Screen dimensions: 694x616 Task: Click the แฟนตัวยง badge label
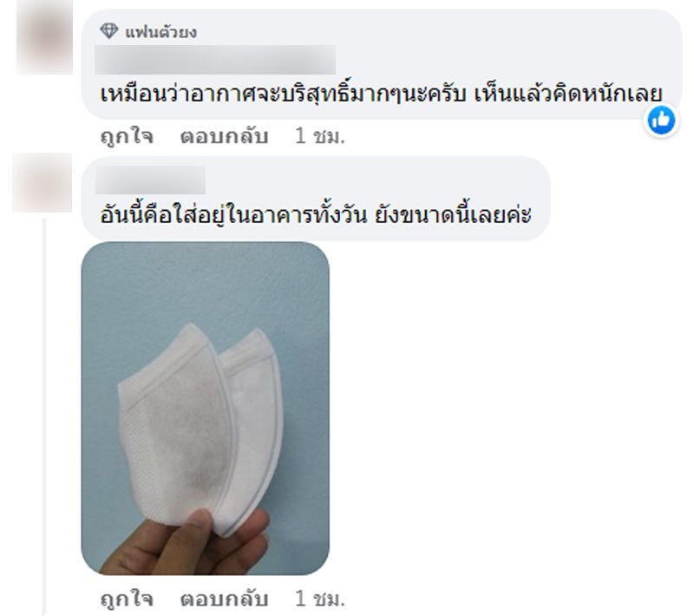161,32
